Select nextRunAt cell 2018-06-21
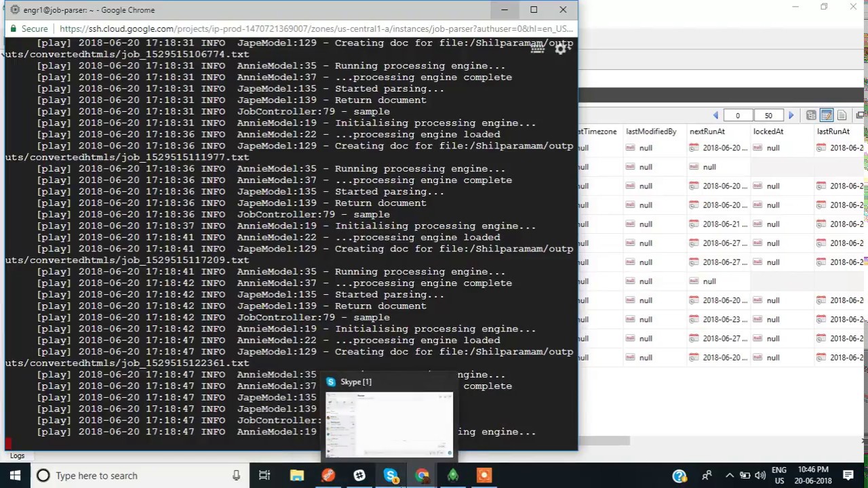 pos(718,224)
